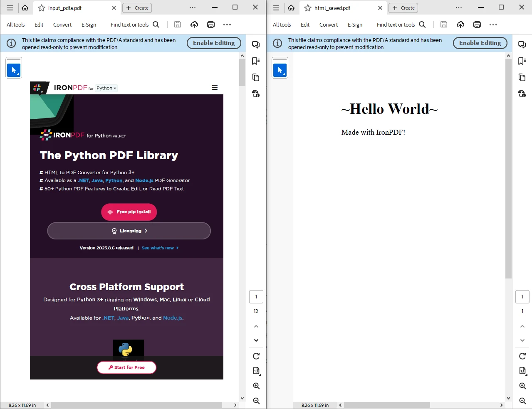Rotate view in html_saved.pdf window

(x=522, y=356)
